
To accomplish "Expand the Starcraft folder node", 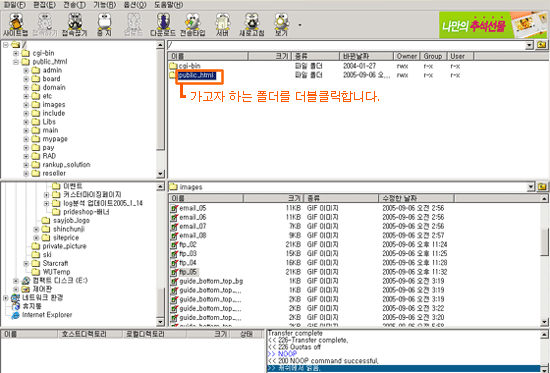I will click(26, 264).
